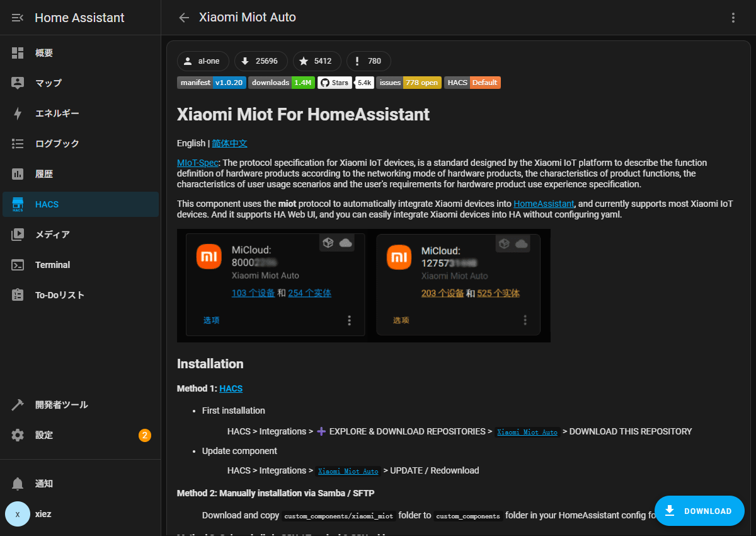Open the Terminal console icon
Image resolution: width=756 pixels, height=536 pixels.
coord(18,265)
